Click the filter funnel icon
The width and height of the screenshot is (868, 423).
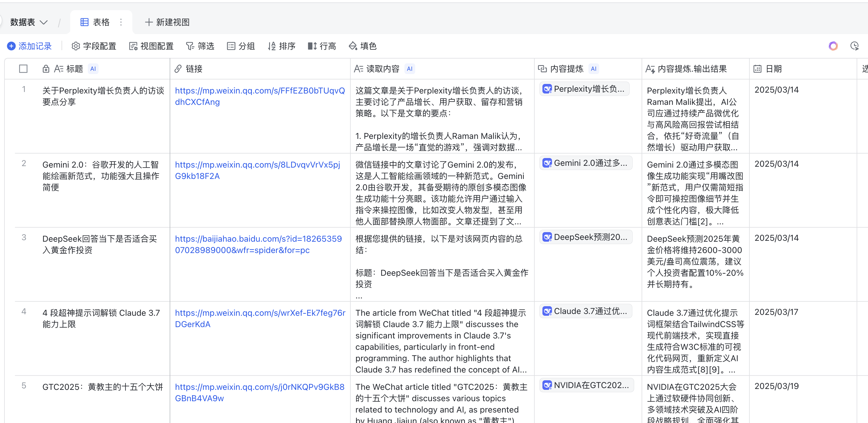click(x=190, y=46)
